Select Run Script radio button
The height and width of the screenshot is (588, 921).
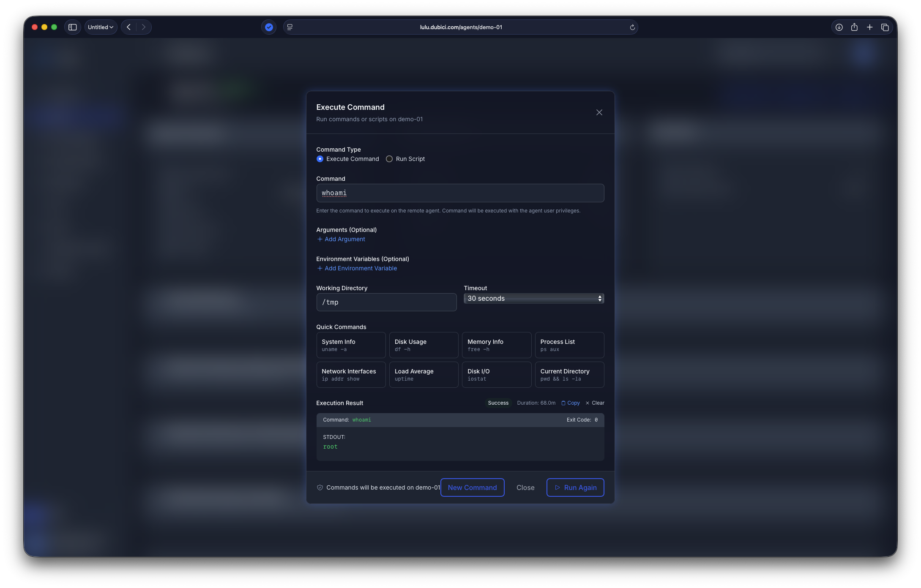coord(389,159)
